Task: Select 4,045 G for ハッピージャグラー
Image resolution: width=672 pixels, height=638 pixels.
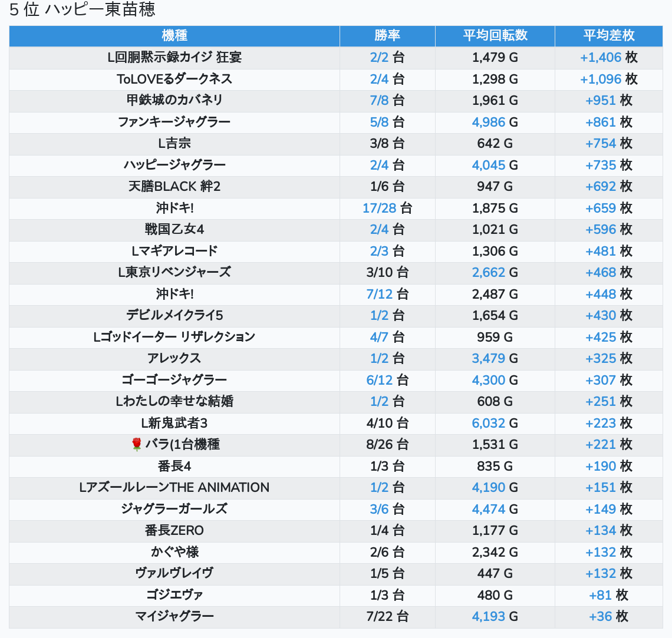Action: (x=489, y=165)
